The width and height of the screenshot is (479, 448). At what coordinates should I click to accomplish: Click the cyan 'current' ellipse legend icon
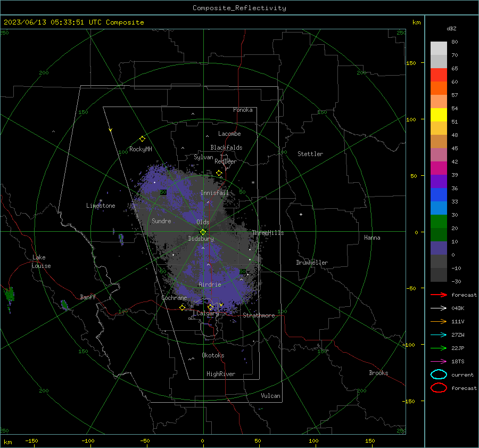(439, 374)
